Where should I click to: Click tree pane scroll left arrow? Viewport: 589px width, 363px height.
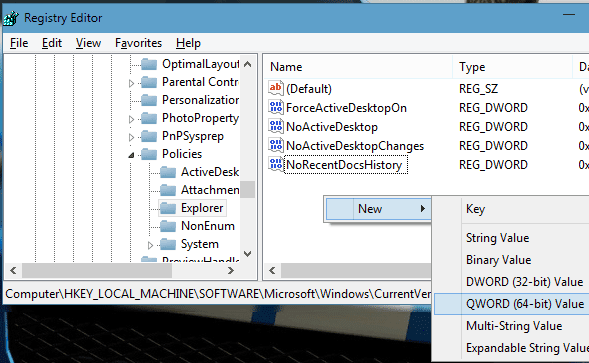pyautogui.click(x=13, y=271)
